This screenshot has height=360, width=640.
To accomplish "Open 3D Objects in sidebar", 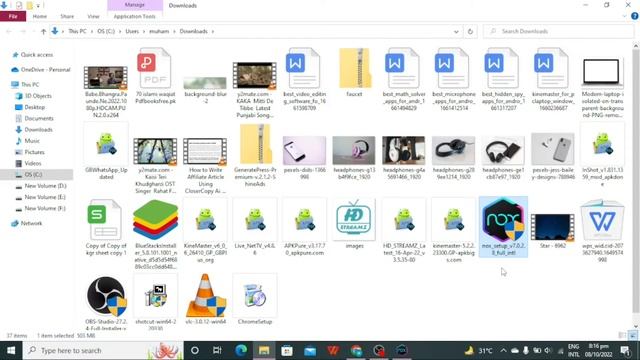I will pos(38,96).
